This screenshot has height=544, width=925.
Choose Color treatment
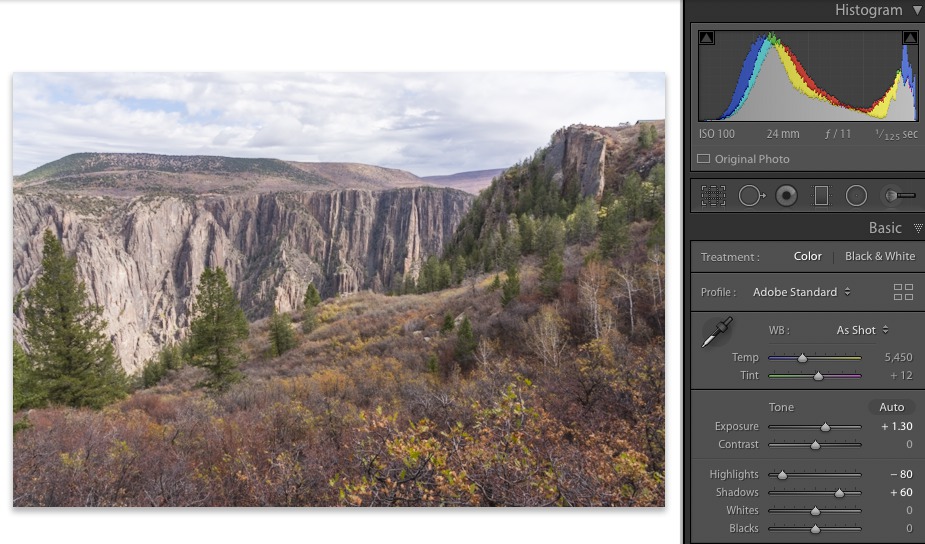[807, 256]
